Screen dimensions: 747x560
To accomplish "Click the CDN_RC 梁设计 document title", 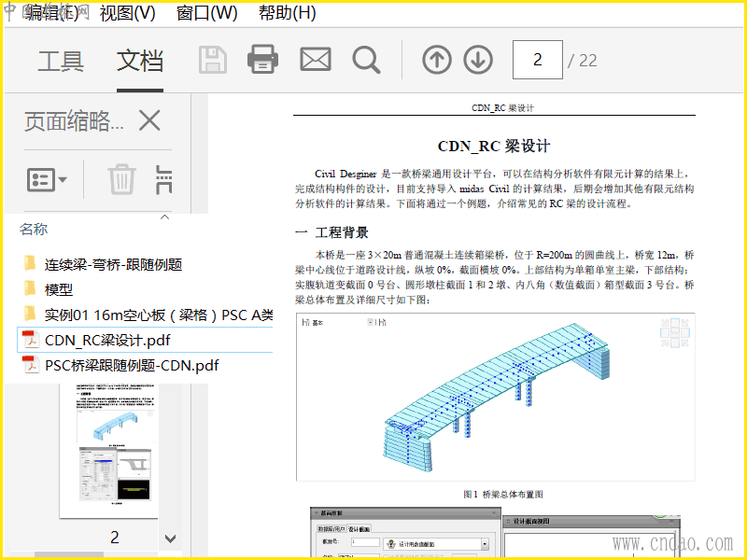I will 494,146.
